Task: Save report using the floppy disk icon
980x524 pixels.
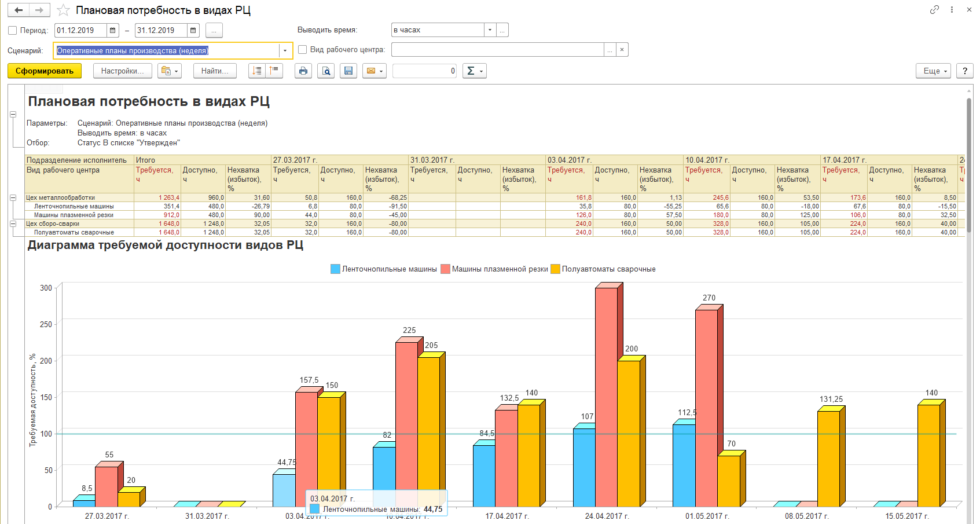Action: click(348, 71)
